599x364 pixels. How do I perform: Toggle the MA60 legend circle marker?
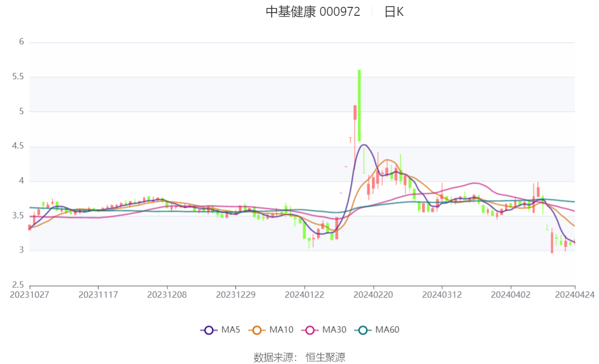tap(363, 330)
